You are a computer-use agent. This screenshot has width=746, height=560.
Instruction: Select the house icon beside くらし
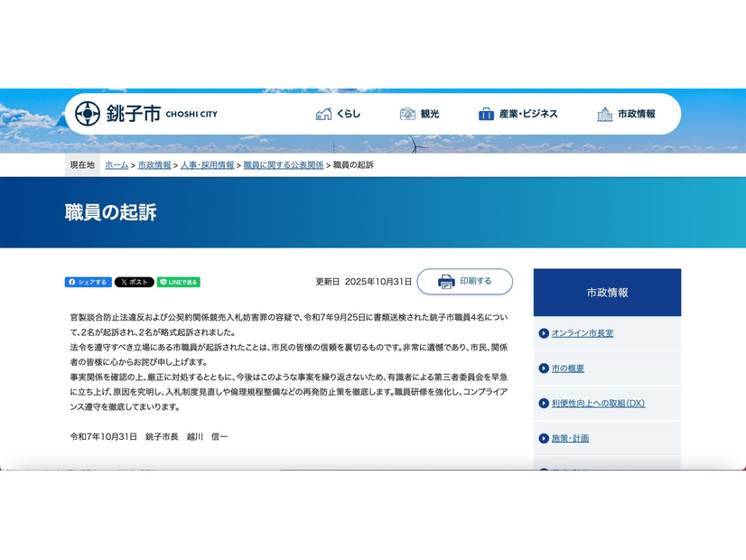click(x=322, y=113)
